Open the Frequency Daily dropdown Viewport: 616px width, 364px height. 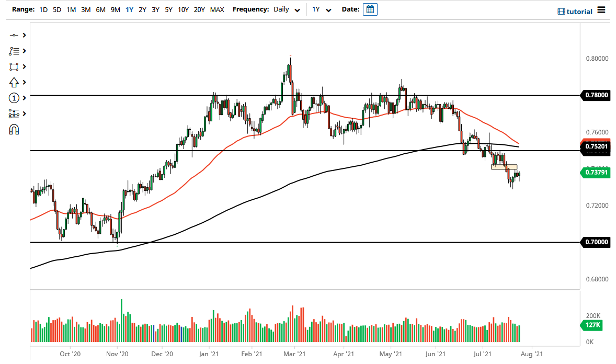tap(286, 9)
